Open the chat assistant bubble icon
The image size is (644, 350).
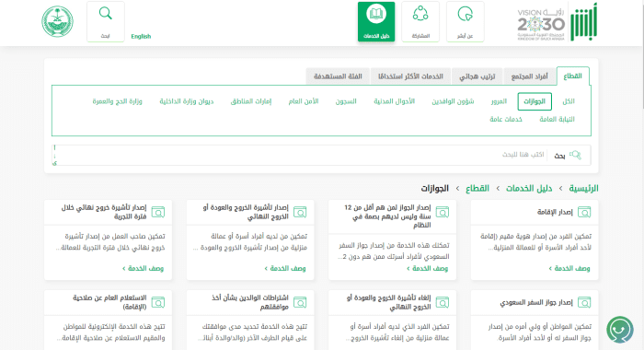620,330
